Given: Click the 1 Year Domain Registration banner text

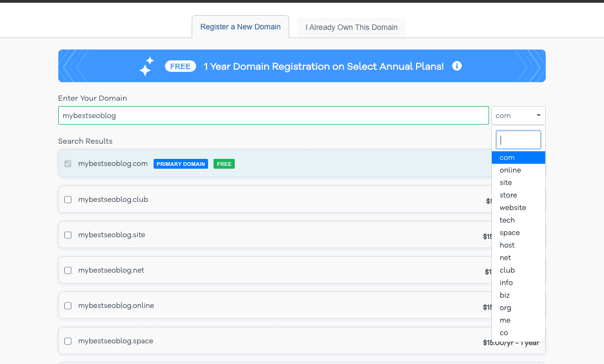Looking at the screenshot, I should [324, 66].
